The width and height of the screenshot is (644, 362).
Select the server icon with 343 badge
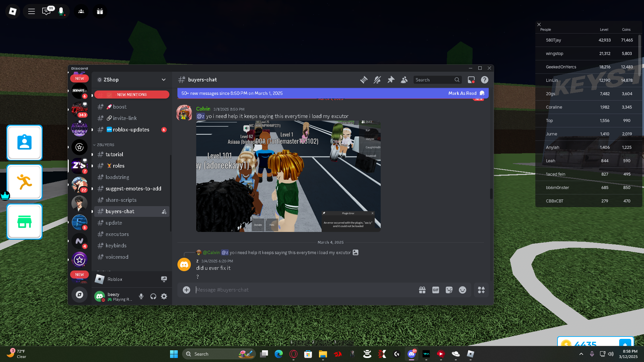point(79,110)
